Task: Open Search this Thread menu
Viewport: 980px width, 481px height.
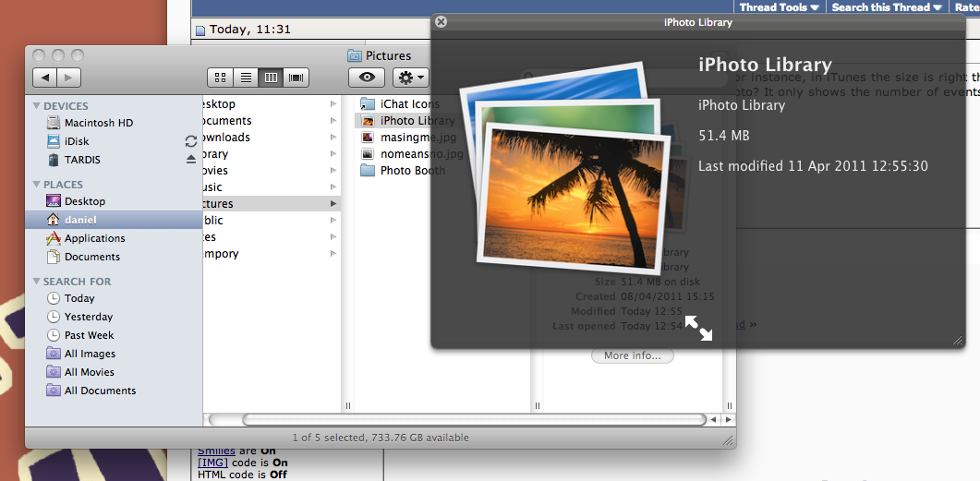Action: coord(887,7)
